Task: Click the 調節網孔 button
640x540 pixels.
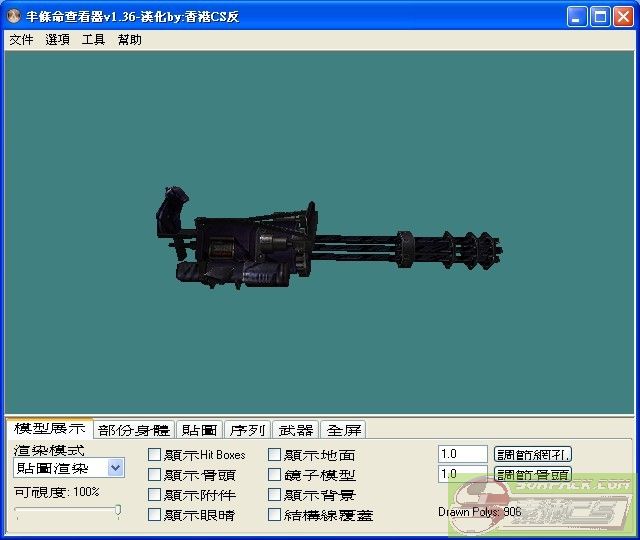Action: pos(533,454)
